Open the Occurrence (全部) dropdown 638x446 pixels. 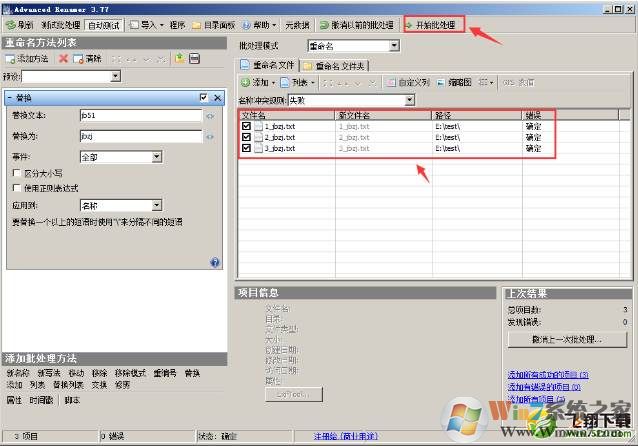pyautogui.click(x=157, y=157)
